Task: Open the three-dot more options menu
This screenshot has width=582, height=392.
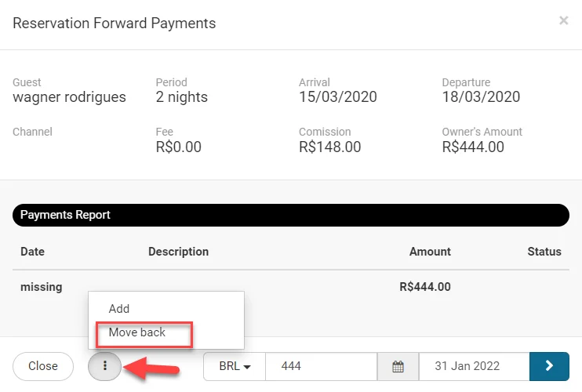Action: click(x=104, y=366)
